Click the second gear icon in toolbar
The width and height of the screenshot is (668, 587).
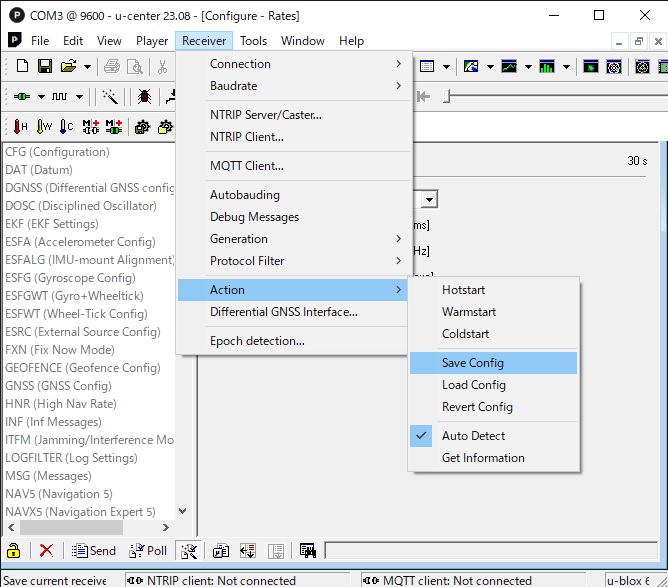click(165, 127)
